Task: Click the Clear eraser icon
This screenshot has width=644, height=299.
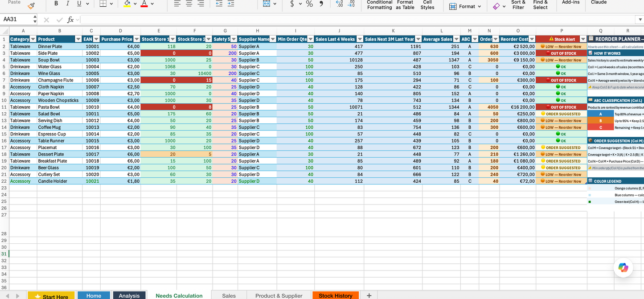Action: 496,6
